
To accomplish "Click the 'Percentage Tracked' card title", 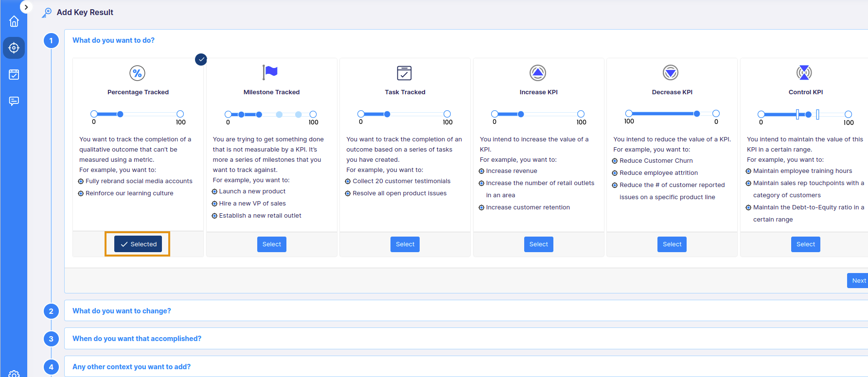I will coord(138,92).
